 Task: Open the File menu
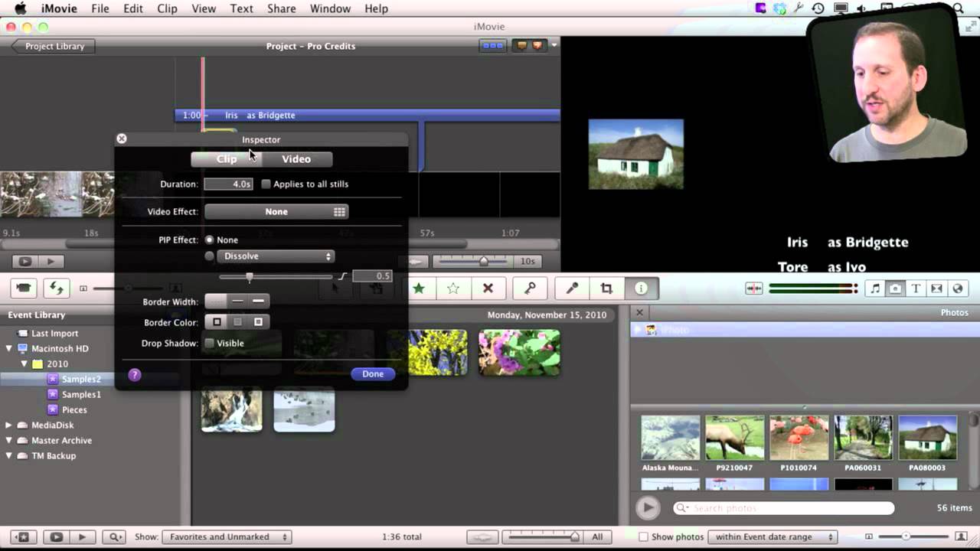(x=100, y=8)
